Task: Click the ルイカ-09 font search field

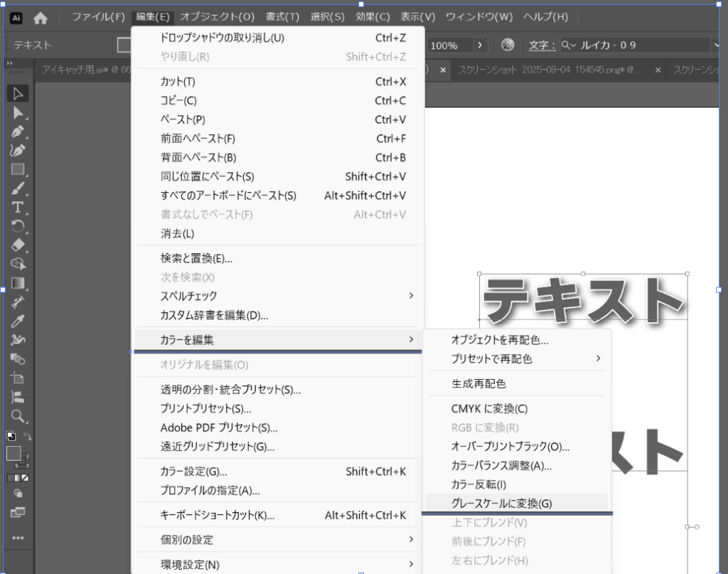Action: point(640,46)
